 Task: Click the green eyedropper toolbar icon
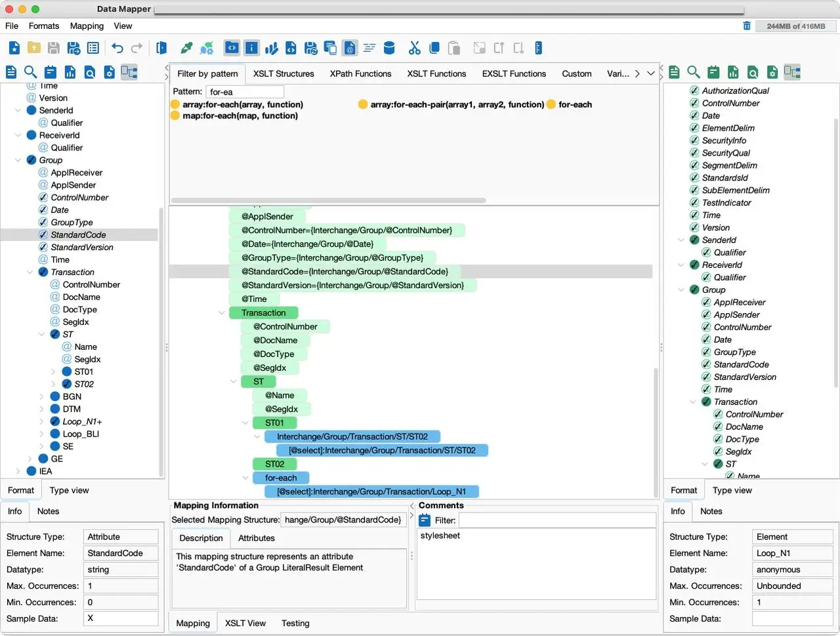[x=187, y=48]
